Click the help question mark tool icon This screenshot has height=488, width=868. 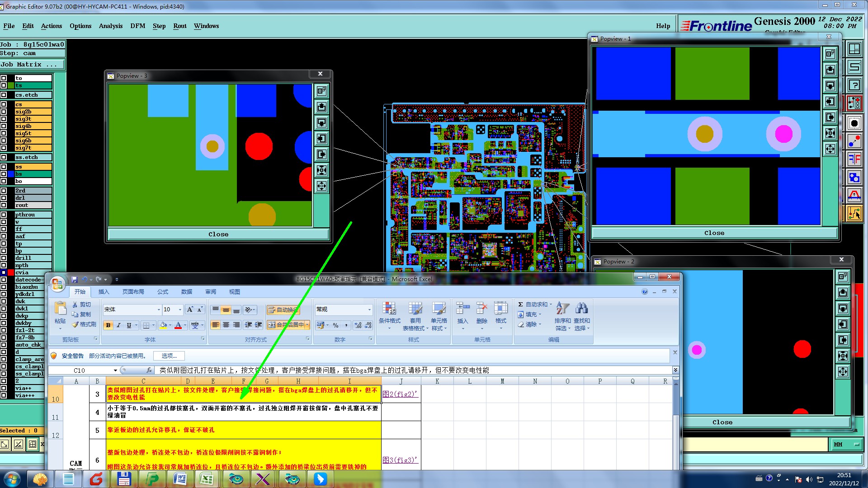854,85
